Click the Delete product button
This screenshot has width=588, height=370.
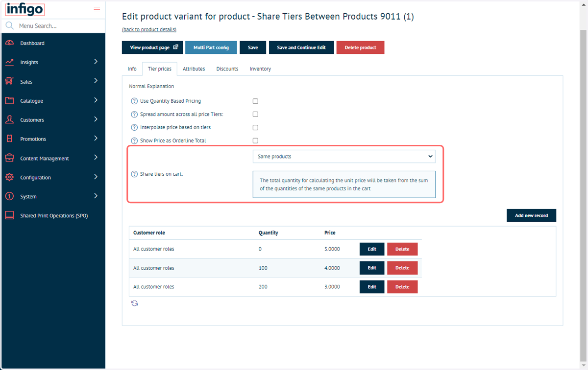pos(361,47)
